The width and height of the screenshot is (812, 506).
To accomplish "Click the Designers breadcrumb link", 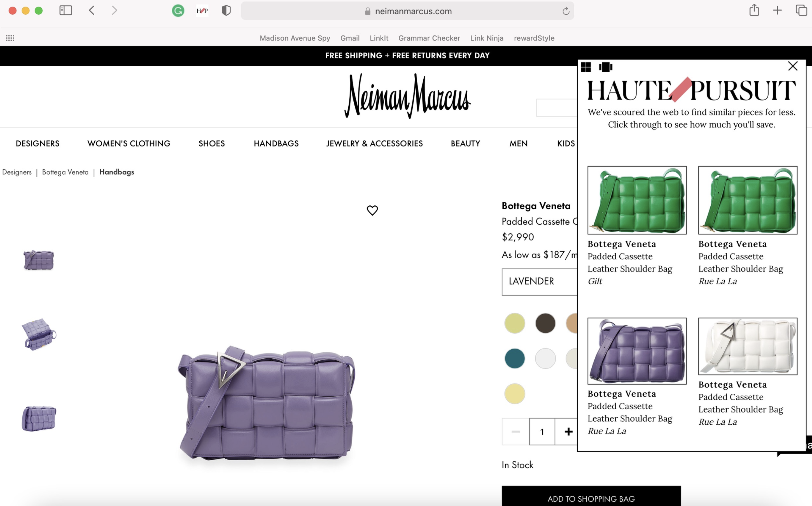I will click(17, 172).
